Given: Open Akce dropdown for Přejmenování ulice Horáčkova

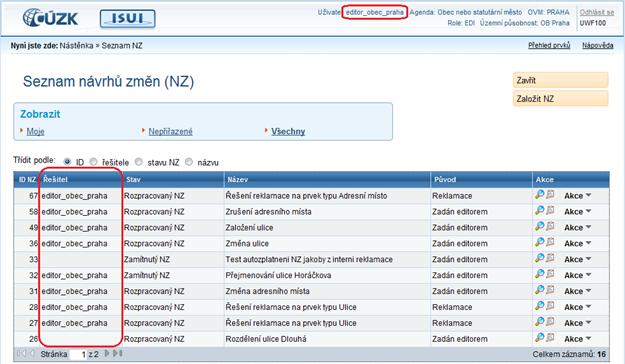Looking at the screenshot, I should 578,275.
